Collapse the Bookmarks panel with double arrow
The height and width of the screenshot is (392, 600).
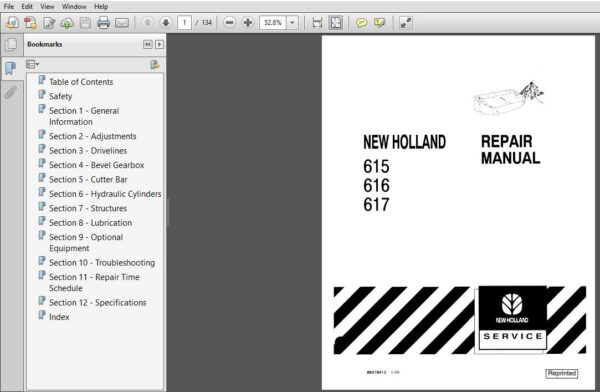click(x=148, y=44)
